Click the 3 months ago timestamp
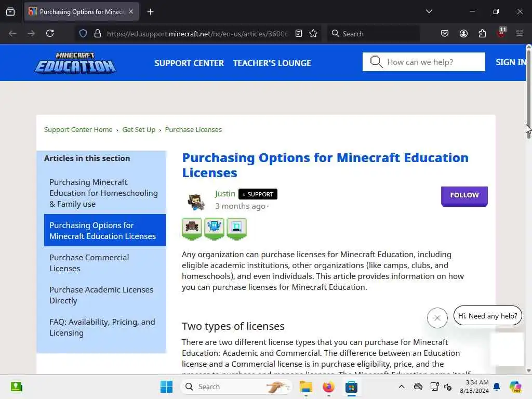Viewport: 532px width, 399px height. tap(240, 206)
